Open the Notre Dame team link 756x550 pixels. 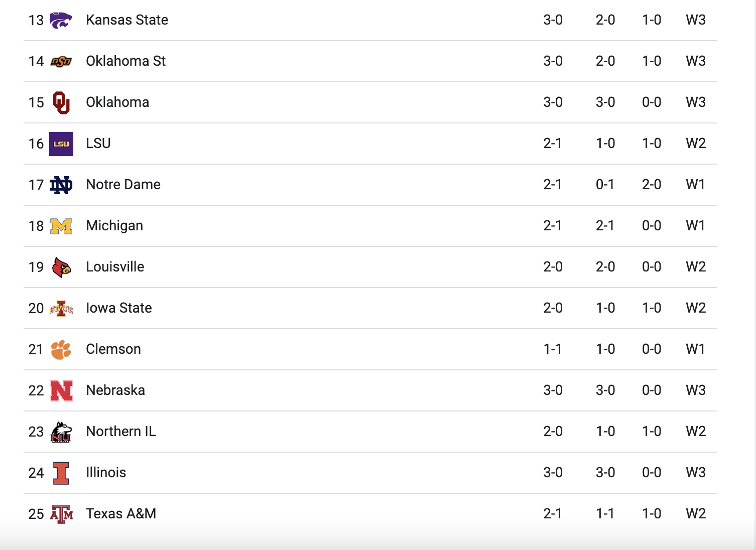point(123,185)
